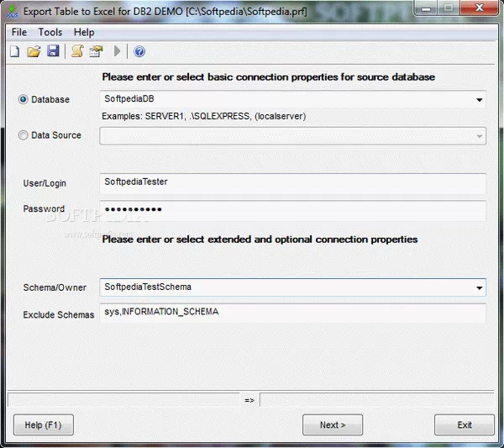Close the window with the red X

(x=480, y=8)
